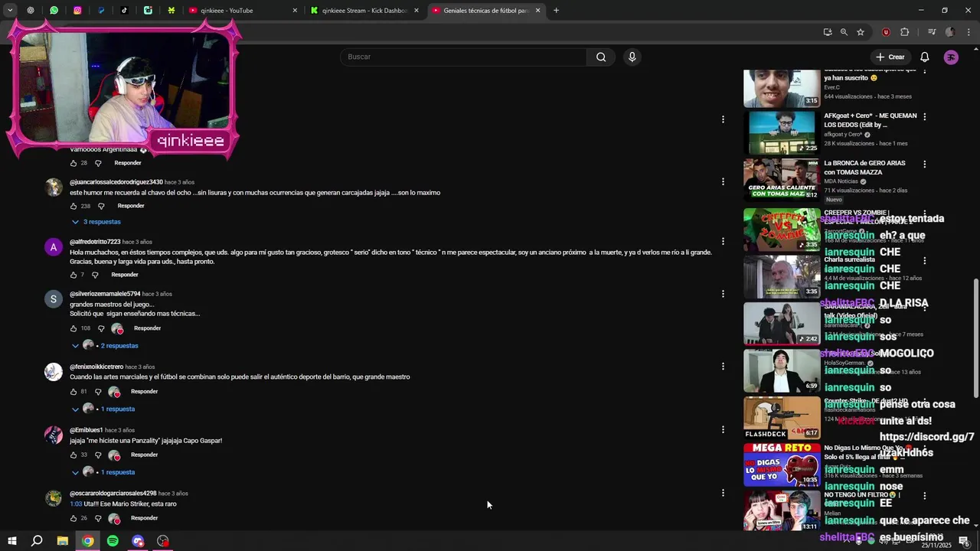Open the Chrome three-dot menu
This screenshot has height=551, width=980.
pos(969,32)
